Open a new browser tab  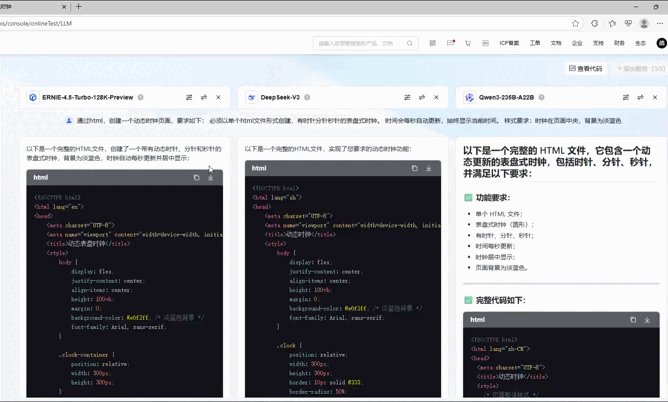[x=78, y=6]
